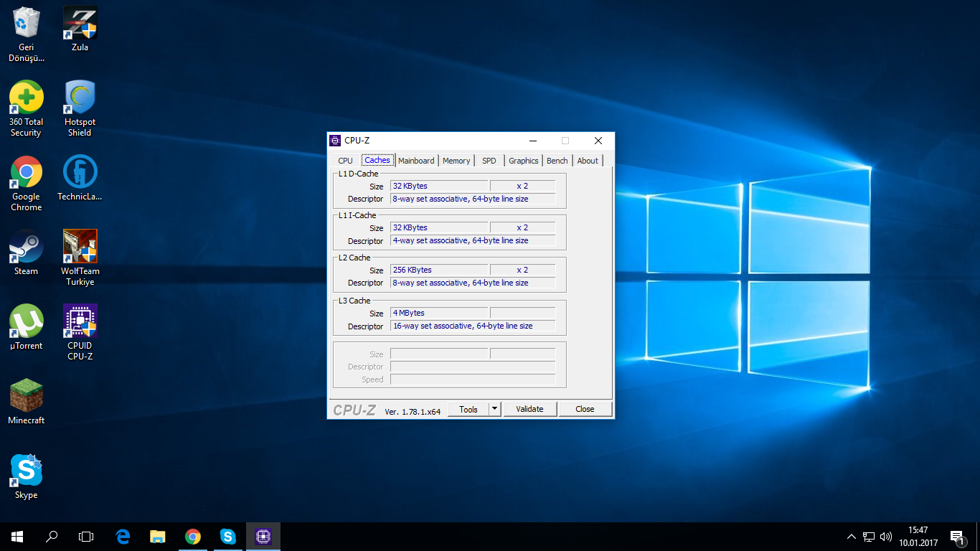Image resolution: width=980 pixels, height=551 pixels.
Task: Show hidden system tray icons
Action: [852, 536]
